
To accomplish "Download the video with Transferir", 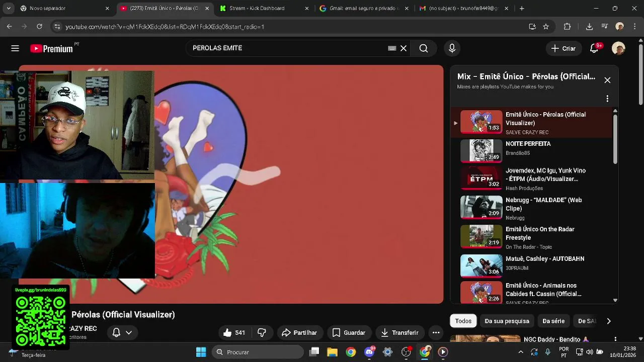I will coord(400,332).
